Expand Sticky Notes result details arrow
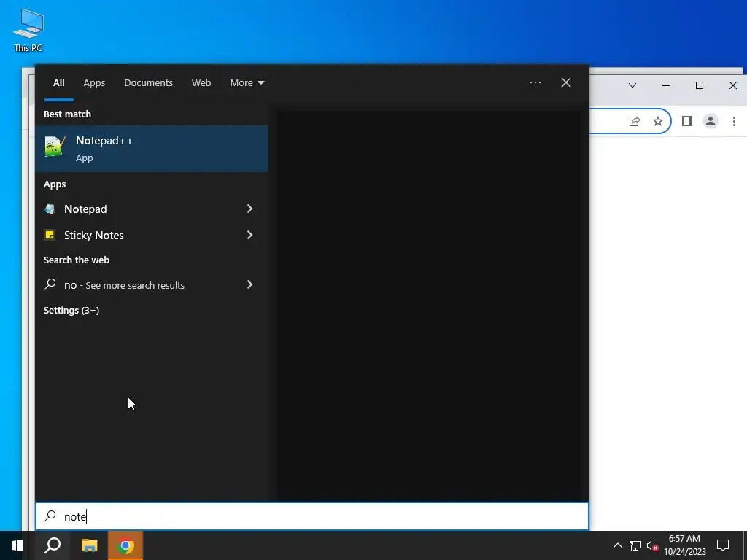This screenshot has height=560, width=747. point(249,235)
